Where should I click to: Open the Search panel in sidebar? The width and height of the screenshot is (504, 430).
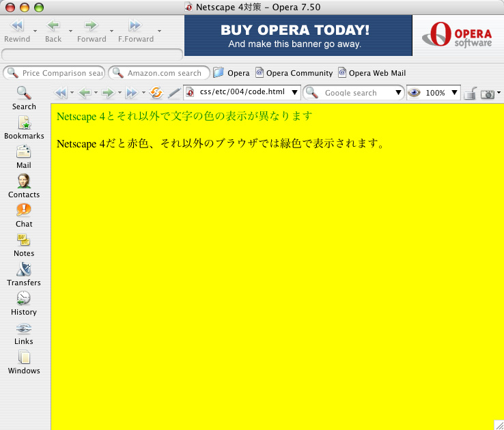pyautogui.click(x=24, y=98)
